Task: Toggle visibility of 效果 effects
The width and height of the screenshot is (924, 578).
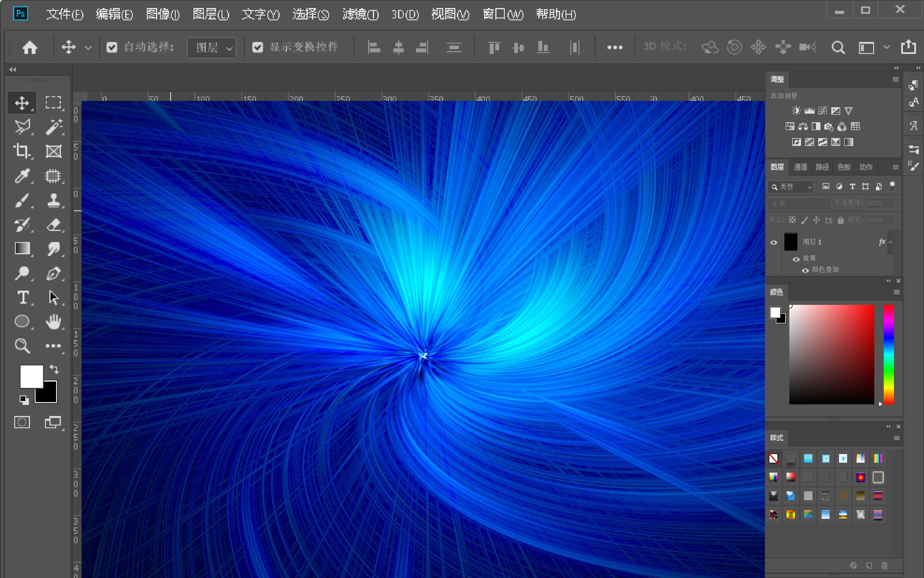Action: [796, 259]
